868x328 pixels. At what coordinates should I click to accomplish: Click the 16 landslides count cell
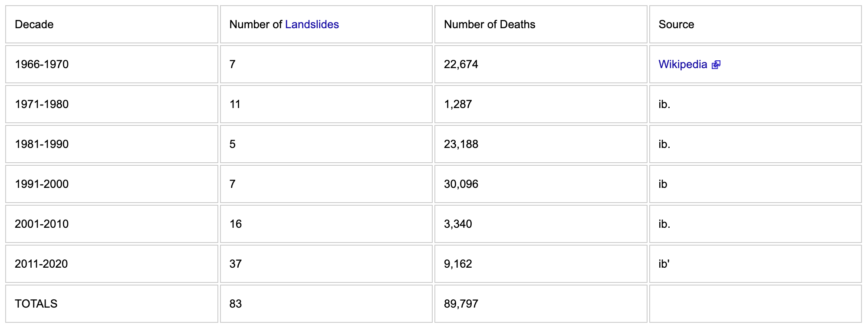pos(326,224)
